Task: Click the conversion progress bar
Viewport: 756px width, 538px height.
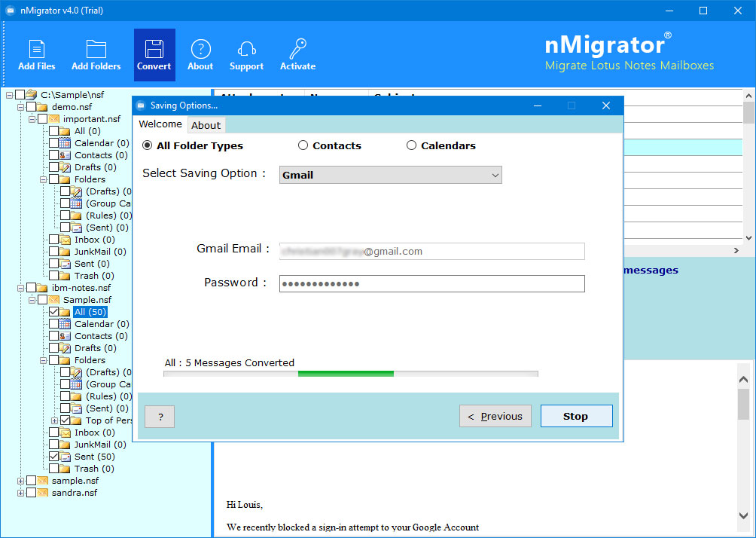Action: point(351,374)
